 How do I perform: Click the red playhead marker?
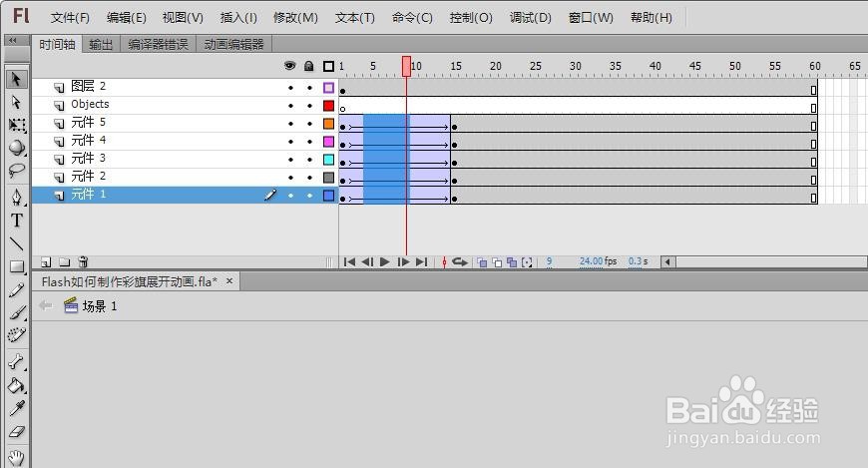[x=407, y=66]
